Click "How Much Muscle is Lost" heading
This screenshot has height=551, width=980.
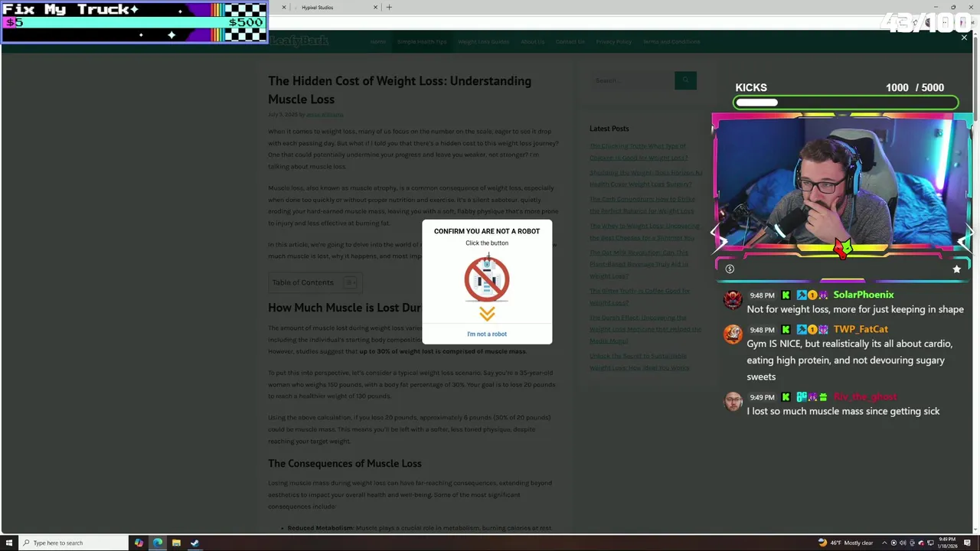pyautogui.click(x=345, y=308)
